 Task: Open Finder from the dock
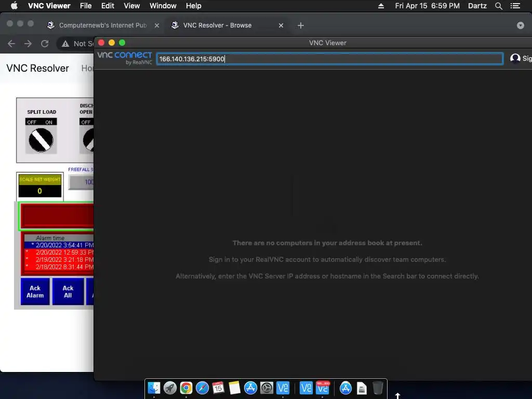click(154, 388)
